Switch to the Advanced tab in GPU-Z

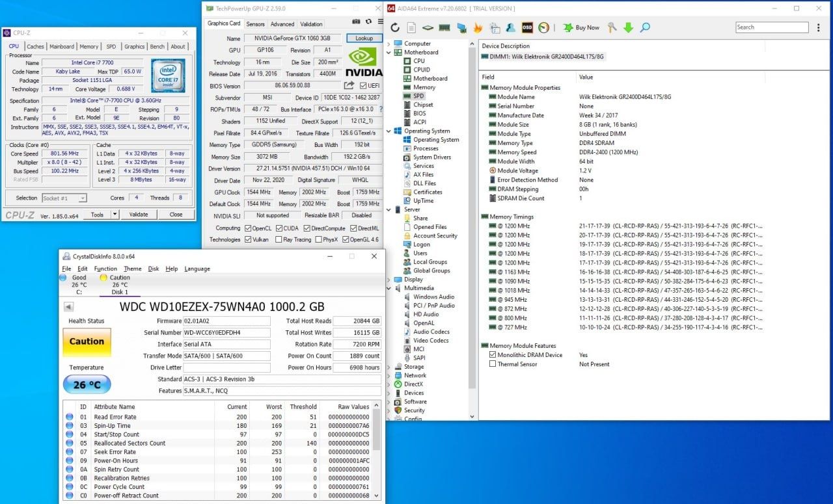[282, 24]
